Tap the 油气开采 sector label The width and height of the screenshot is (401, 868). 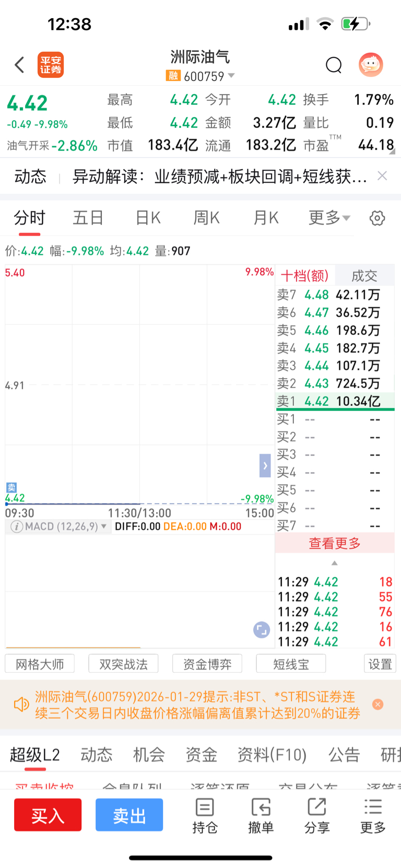point(28,146)
